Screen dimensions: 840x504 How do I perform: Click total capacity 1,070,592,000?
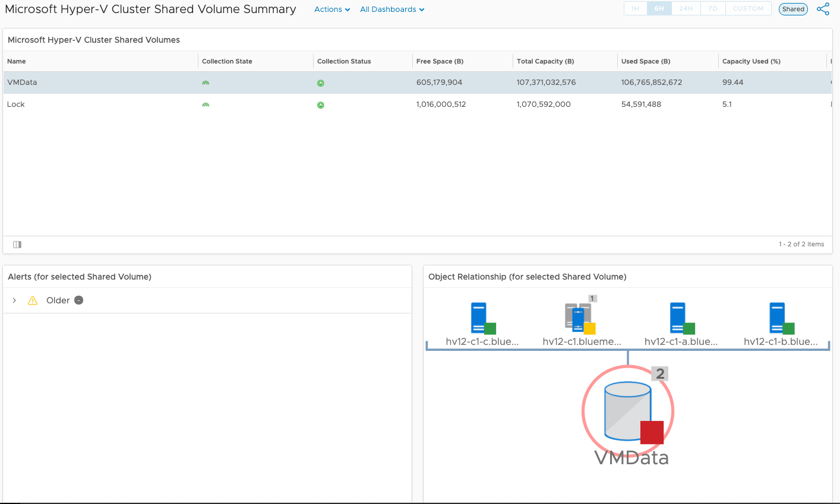544,104
